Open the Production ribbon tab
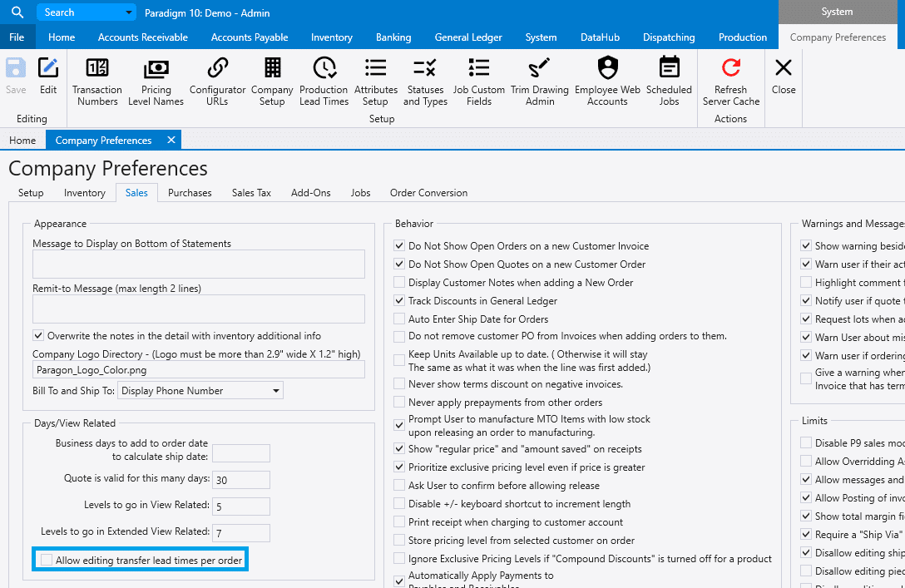Image resolution: width=905 pixels, height=588 pixels. point(742,37)
